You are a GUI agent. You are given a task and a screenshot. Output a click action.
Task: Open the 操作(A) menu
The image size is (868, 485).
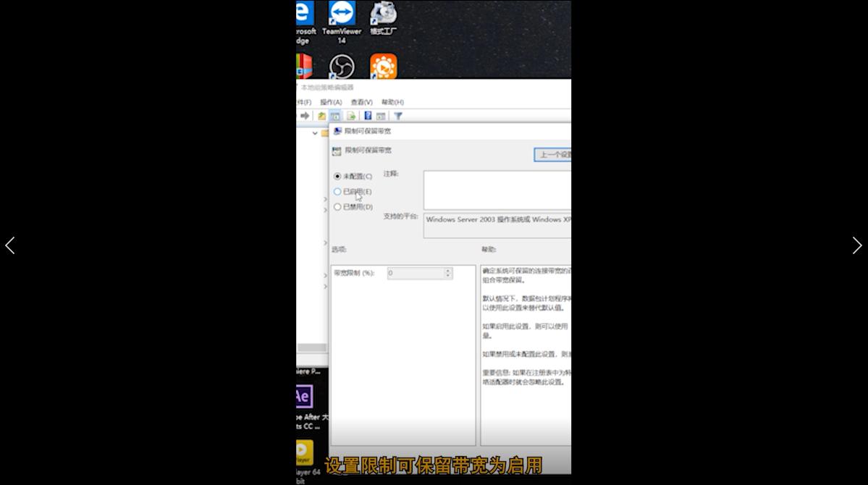[330, 102]
